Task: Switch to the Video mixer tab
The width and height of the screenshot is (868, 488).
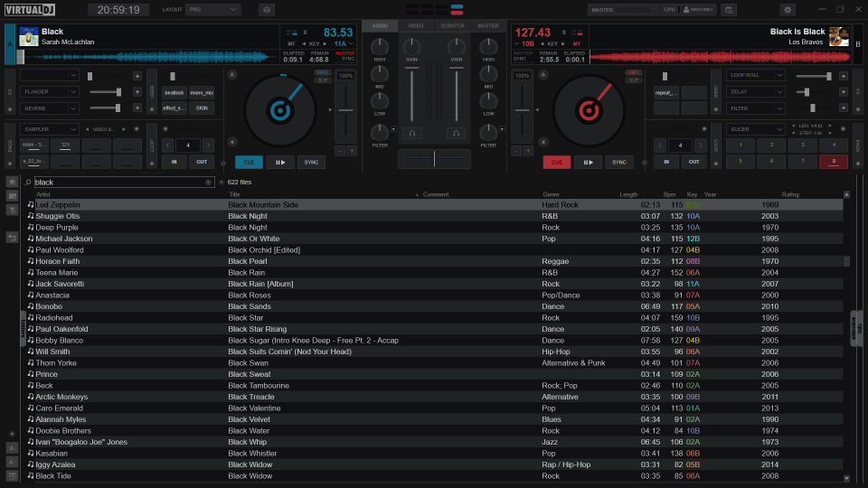Action: [x=416, y=26]
